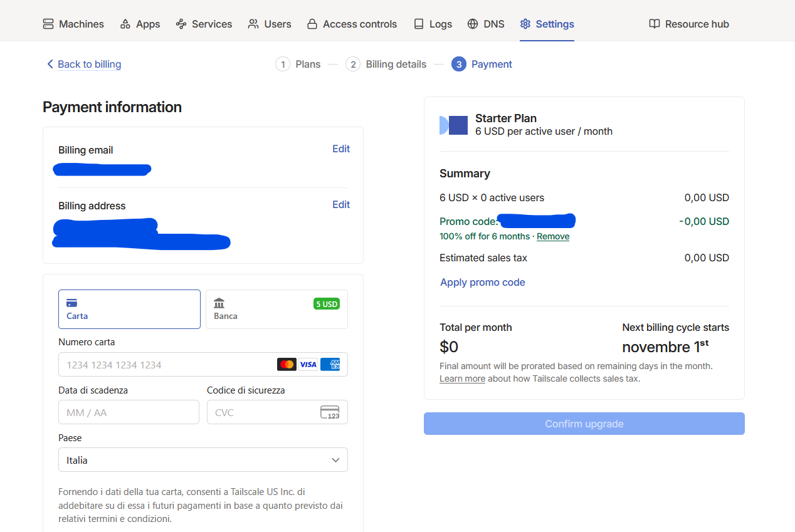This screenshot has width=795, height=532.
Task: Click the Users icon in navbar
Action: coord(253,24)
